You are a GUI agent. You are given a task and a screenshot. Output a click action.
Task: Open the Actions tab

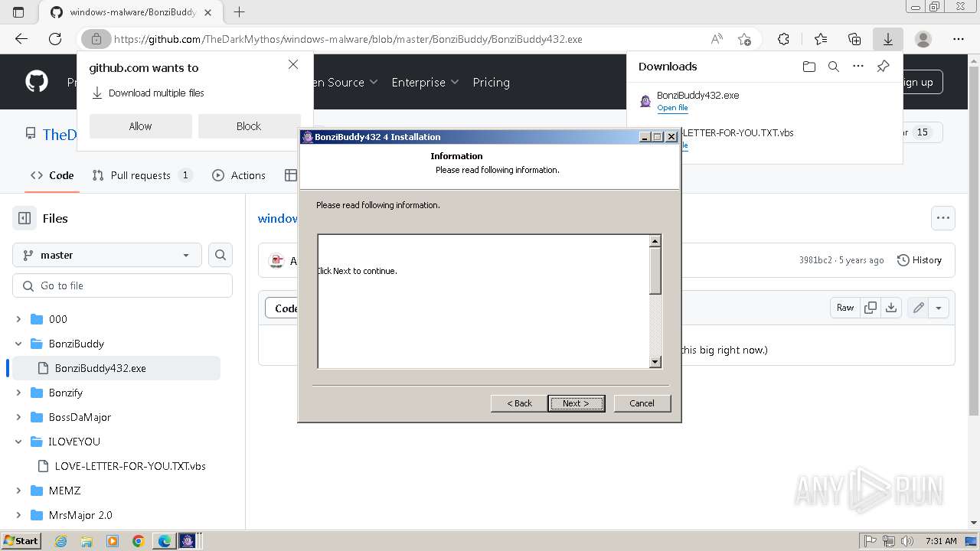pyautogui.click(x=239, y=175)
